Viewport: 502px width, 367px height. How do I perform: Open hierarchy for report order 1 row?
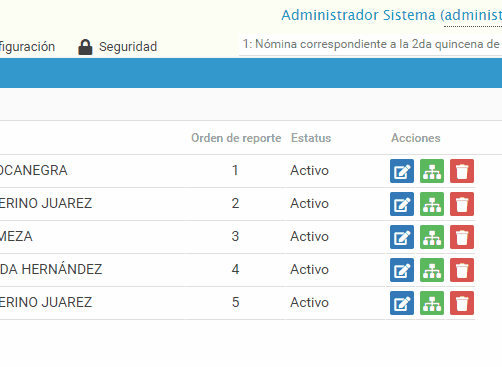click(x=432, y=171)
